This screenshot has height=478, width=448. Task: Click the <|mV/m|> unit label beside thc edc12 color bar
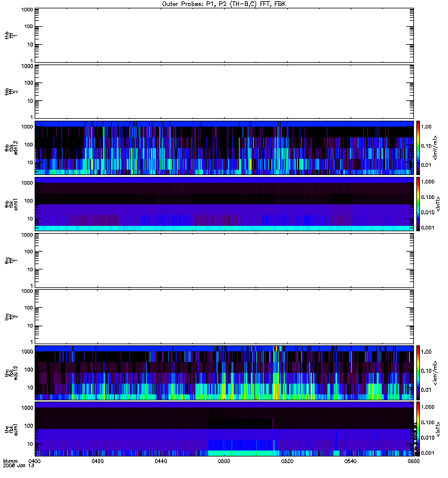435,372
